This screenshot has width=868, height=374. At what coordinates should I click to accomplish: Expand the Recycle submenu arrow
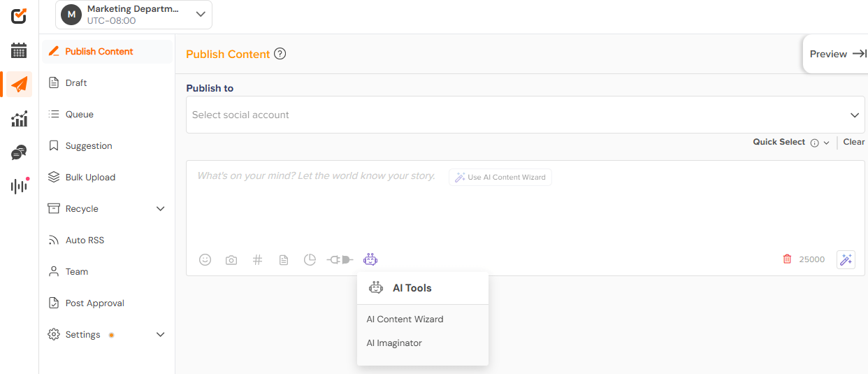160,209
